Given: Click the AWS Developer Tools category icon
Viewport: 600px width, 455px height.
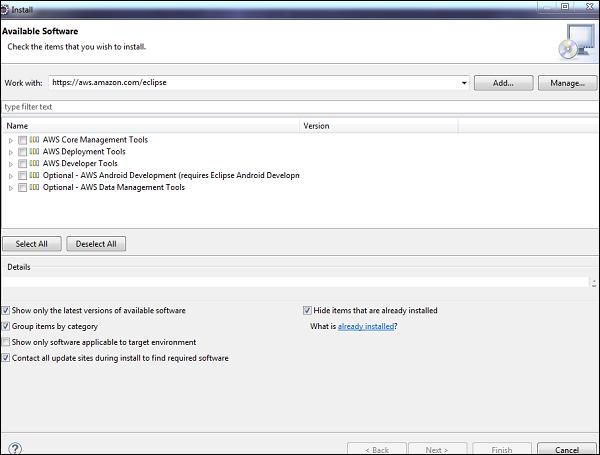Looking at the screenshot, I should point(34,164).
